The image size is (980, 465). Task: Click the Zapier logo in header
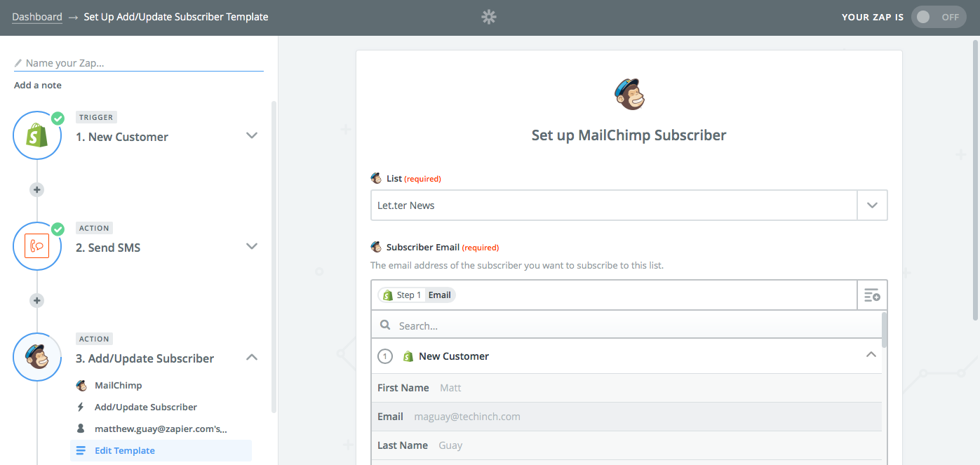click(489, 18)
